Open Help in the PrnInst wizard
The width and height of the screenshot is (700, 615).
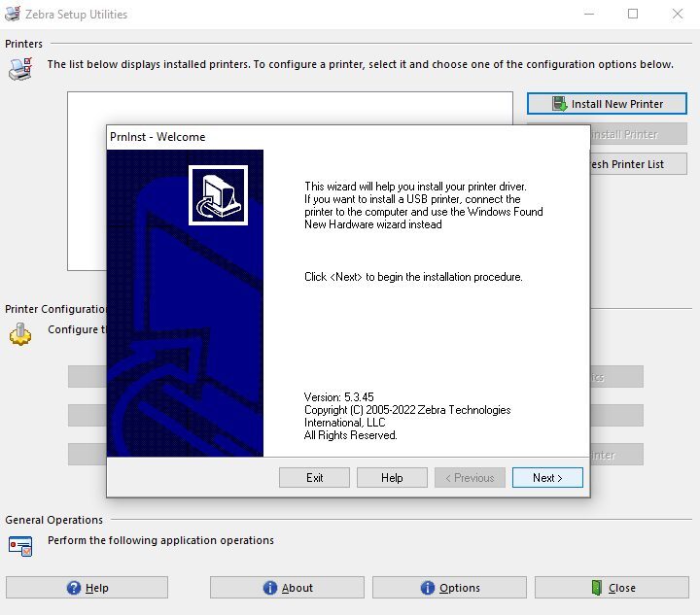[x=392, y=478]
